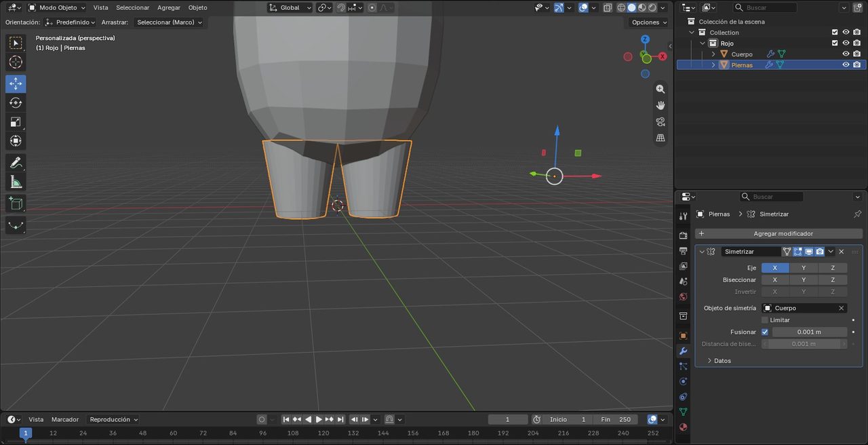Select the Add Cube tool
Viewport: 868px width, 445px height.
click(16, 204)
